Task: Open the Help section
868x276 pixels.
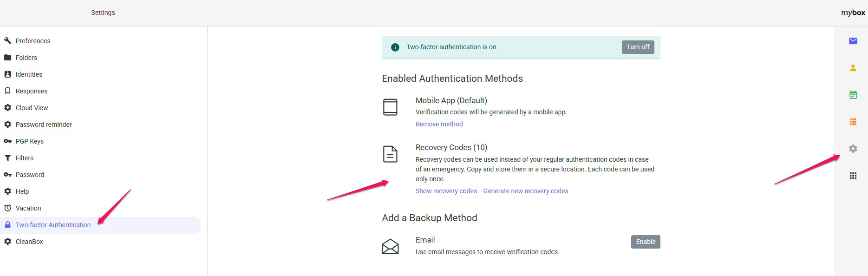Action: 100,191
